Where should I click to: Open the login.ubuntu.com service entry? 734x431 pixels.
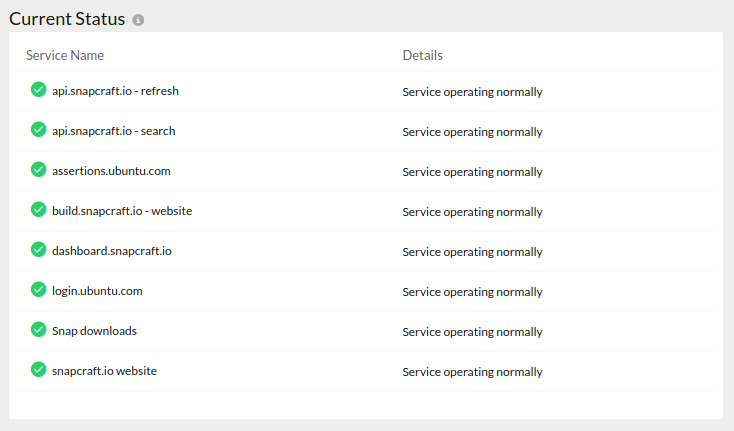click(97, 291)
